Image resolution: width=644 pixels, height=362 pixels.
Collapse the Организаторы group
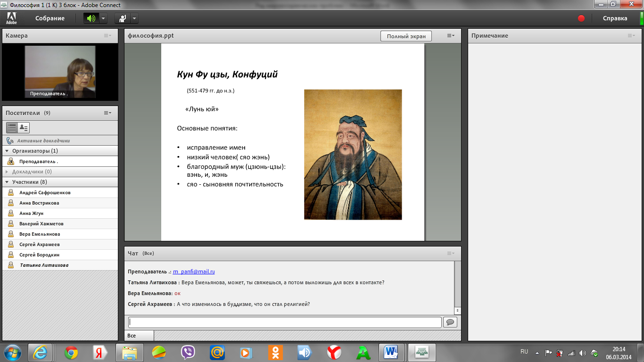pyautogui.click(x=7, y=151)
